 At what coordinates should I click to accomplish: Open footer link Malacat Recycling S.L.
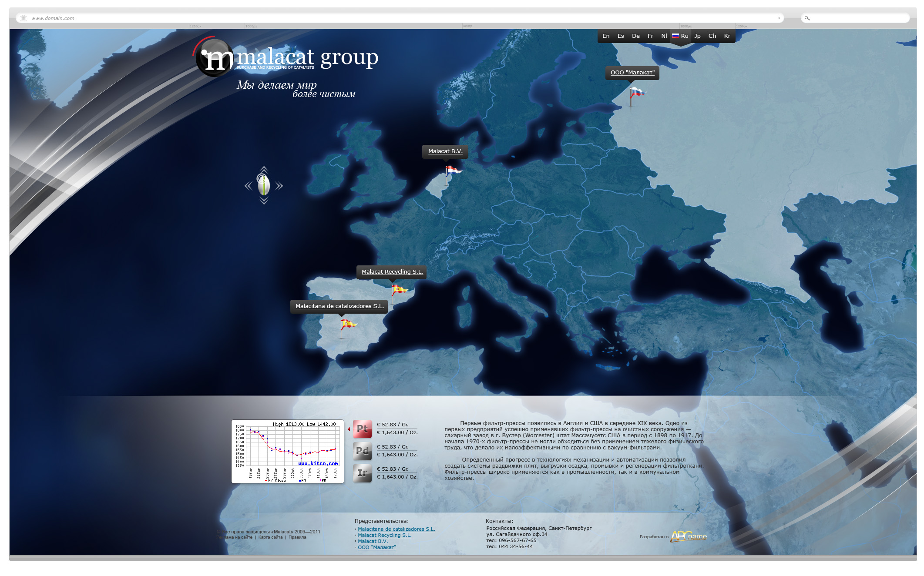[x=384, y=535]
